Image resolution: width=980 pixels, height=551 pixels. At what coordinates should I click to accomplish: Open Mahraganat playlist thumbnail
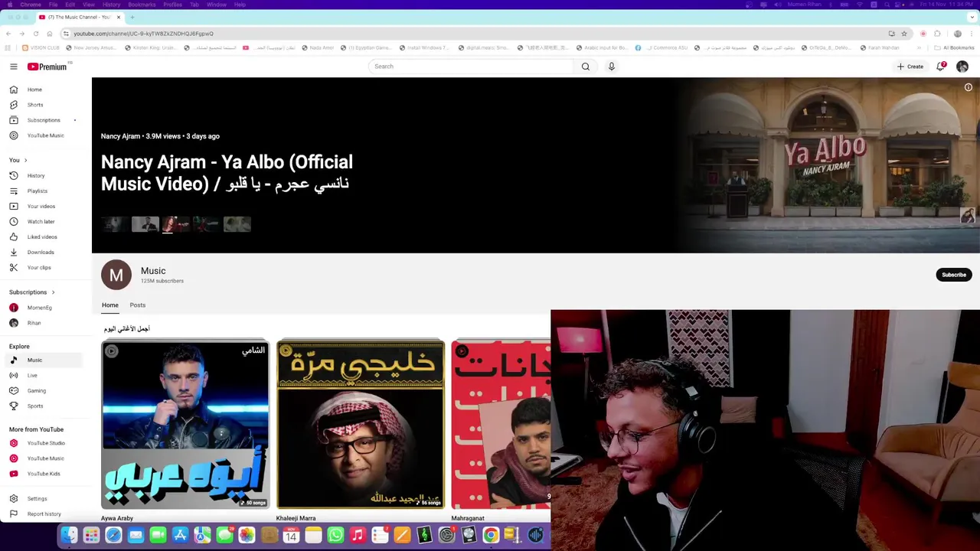click(x=501, y=425)
